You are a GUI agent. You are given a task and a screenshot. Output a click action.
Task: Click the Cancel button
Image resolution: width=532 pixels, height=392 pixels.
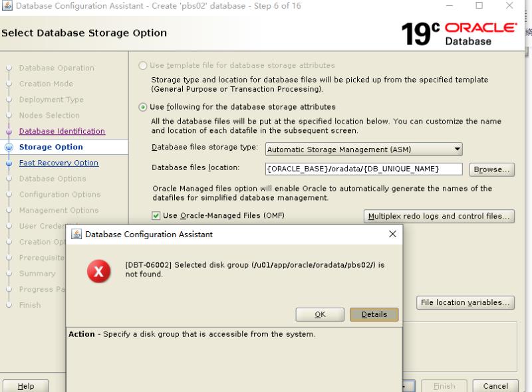tap(495, 386)
